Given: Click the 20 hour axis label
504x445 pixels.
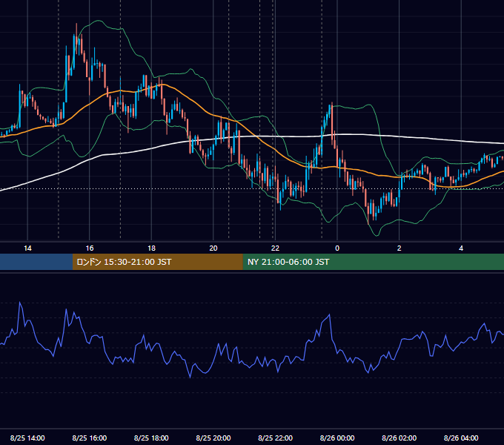Looking at the screenshot, I should pos(213,248).
